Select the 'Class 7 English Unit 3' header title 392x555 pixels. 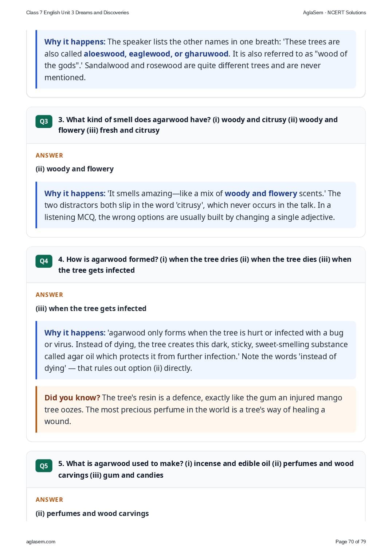[78, 12]
